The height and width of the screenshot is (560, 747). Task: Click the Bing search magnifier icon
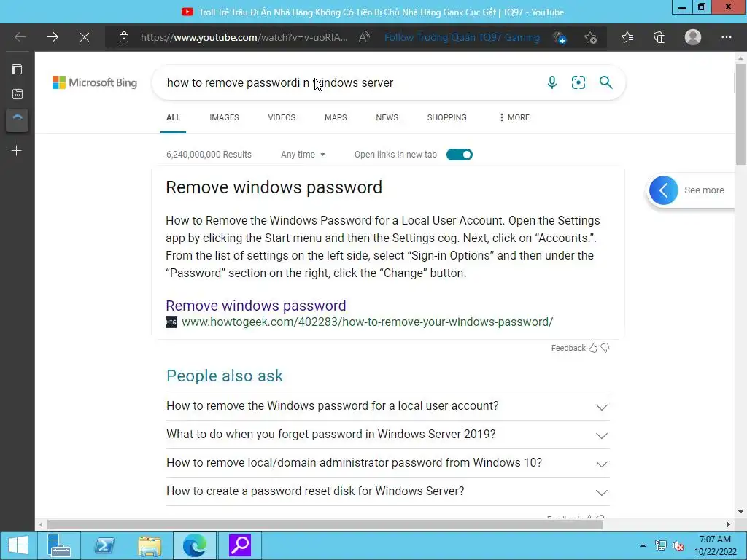[x=606, y=82]
